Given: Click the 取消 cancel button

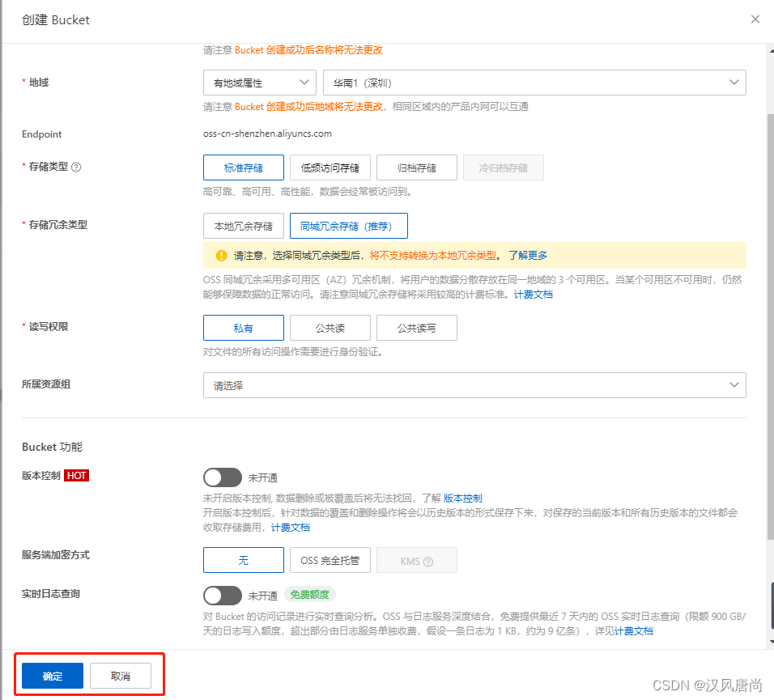Looking at the screenshot, I should pyautogui.click(x=120, y=676).
